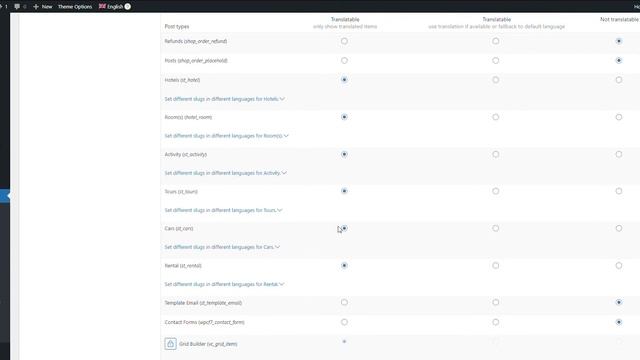This screenshot has width=640, height=360.
Task: Click the 'Refunds (shop_order_refund)' label
Action: (x=196, y=41)
